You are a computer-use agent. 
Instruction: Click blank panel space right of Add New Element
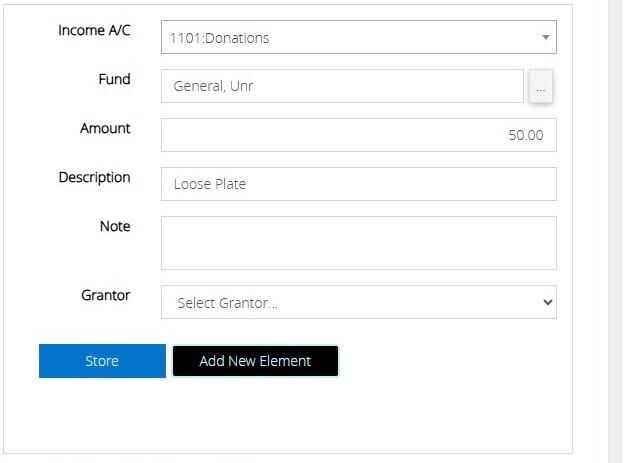(x=450, y=361)
